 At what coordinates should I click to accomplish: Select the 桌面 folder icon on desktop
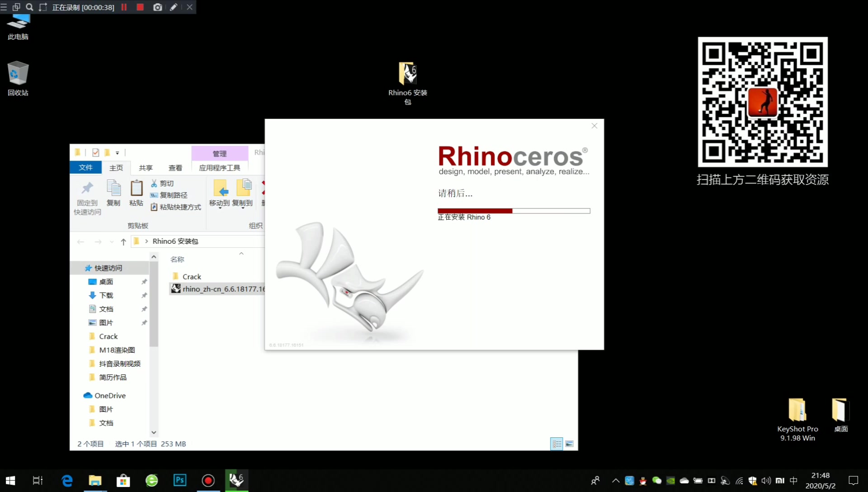coord(840,415)
